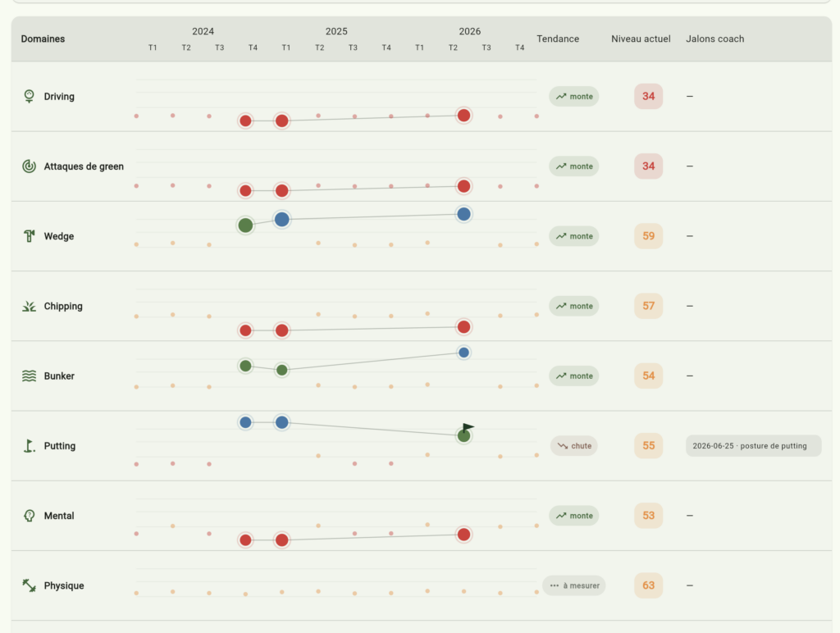The image size is (840, 633).
Task: Click Wedge's level score 59
Action: coord(648,236)
